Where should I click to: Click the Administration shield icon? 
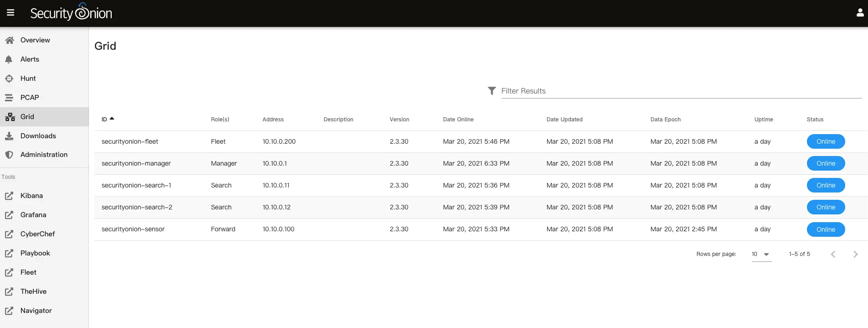click(x=9, y=155)
